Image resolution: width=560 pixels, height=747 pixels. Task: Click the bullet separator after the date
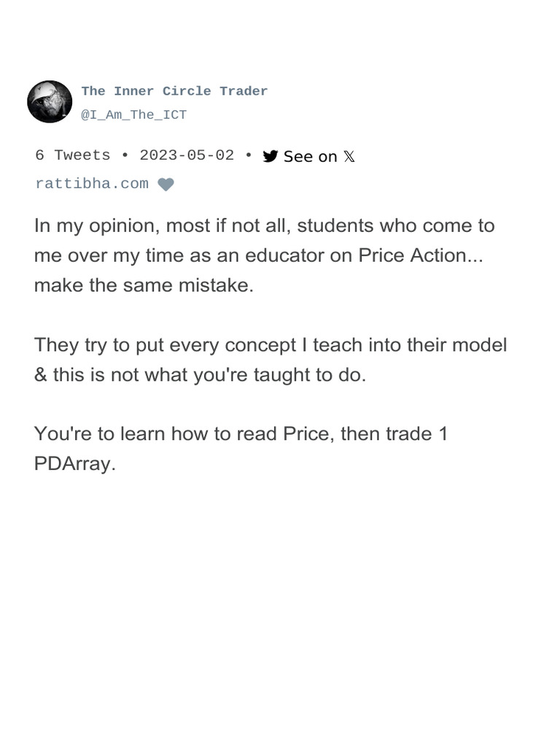coord(249,155)
